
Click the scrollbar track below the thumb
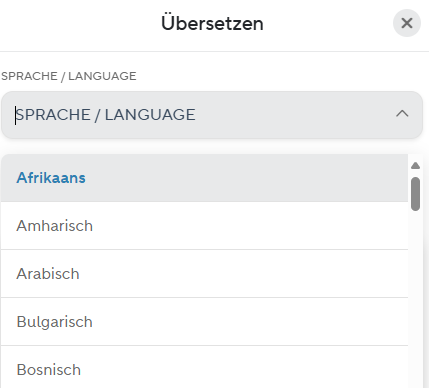point(415,300)
